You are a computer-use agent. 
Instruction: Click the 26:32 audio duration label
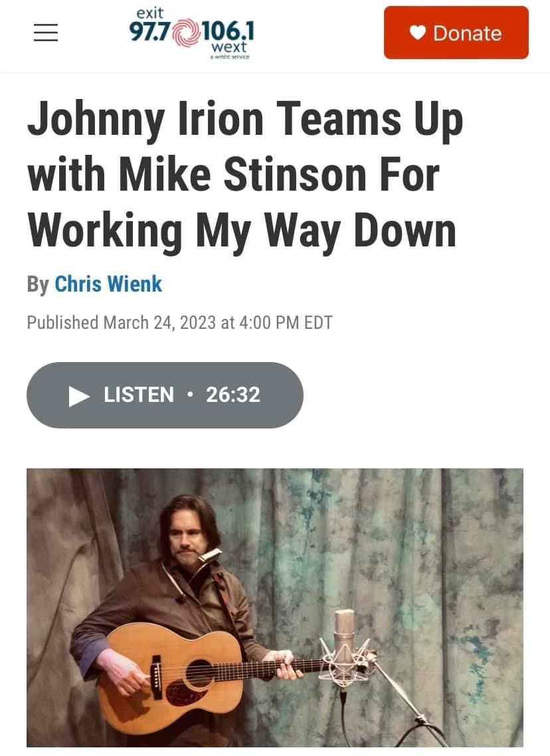tap(233, 395)
